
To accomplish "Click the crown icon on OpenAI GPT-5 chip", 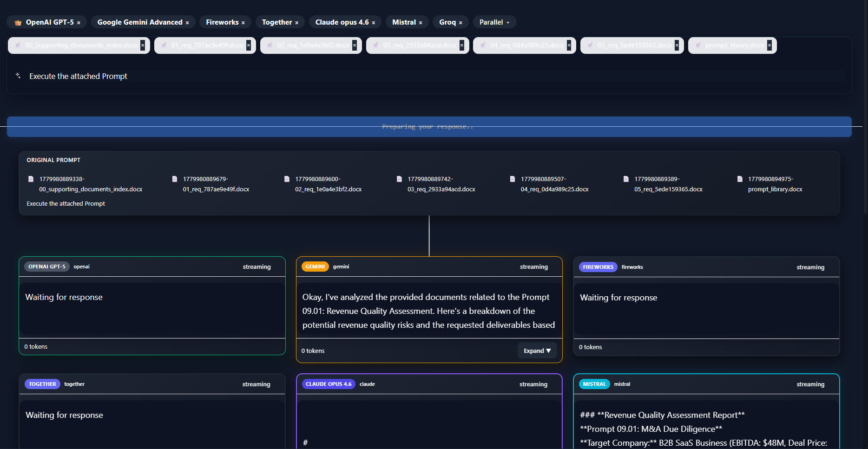I will coord(18,22).
